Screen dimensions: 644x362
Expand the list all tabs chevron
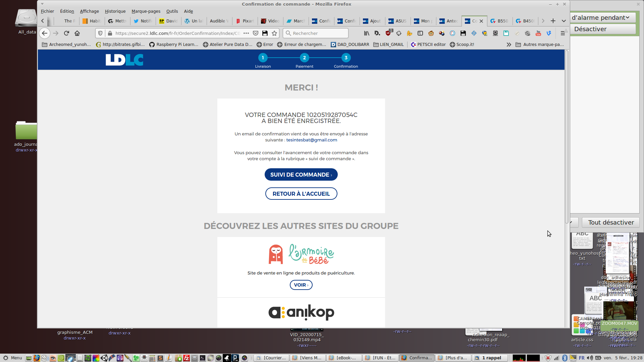click(564, 21)
